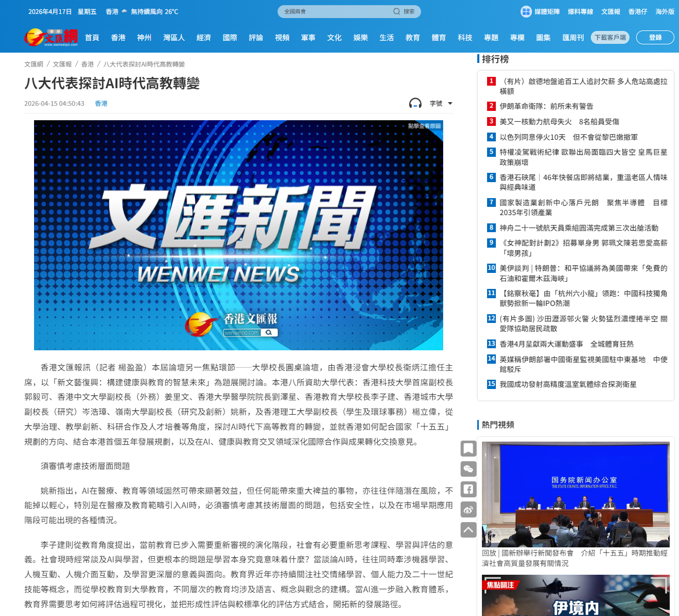Open the 生活 nav item
Image resolution: width=679 pixels, height=616 pixels.
(386, 38)
